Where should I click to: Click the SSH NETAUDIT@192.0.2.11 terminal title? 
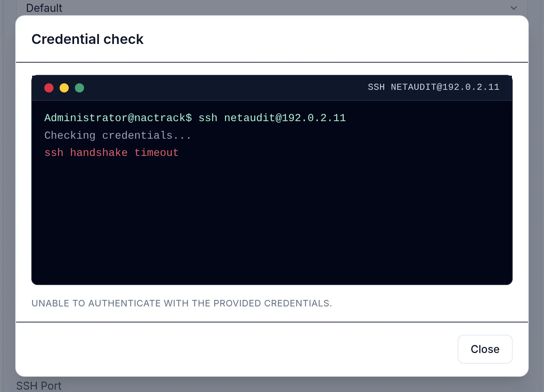point(434,87)
